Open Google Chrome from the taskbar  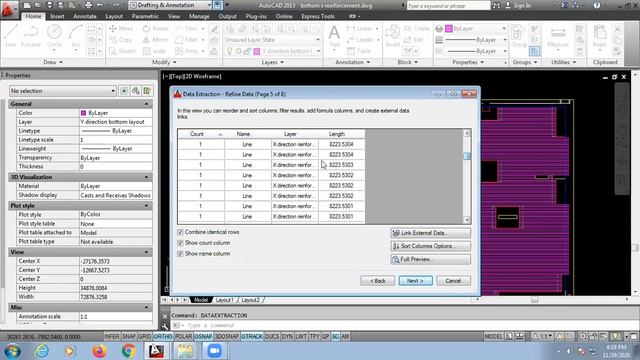click(x=129, y=351)
